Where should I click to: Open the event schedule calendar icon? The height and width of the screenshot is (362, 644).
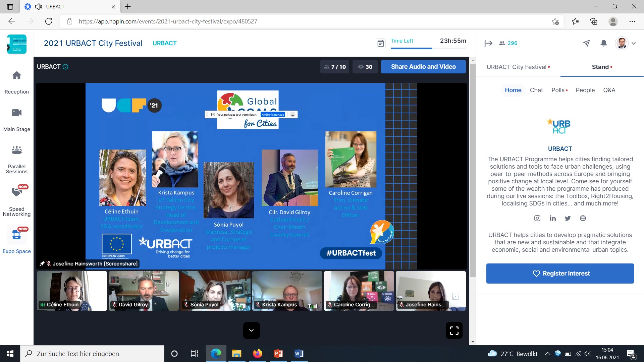(381, 43)
